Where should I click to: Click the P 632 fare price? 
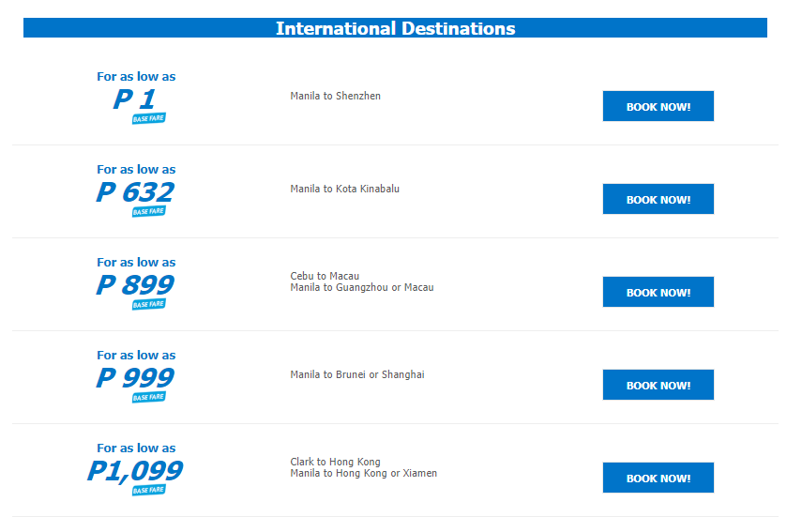pos(135,192)
